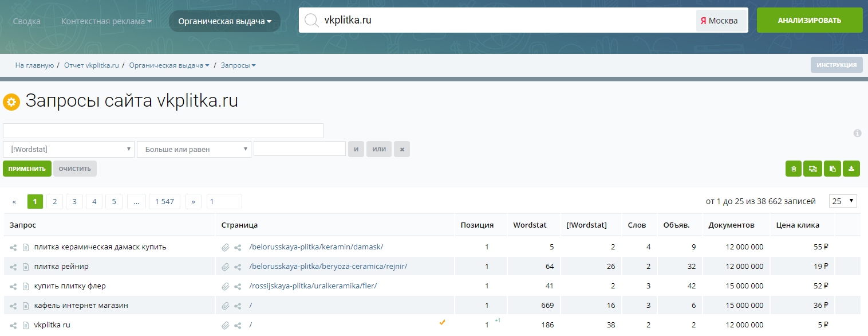The width and height of the screenshot is (868, 336).
Task: Open the 'Больше или равен' condition dropdown
Action: click(x=194, y=149)
